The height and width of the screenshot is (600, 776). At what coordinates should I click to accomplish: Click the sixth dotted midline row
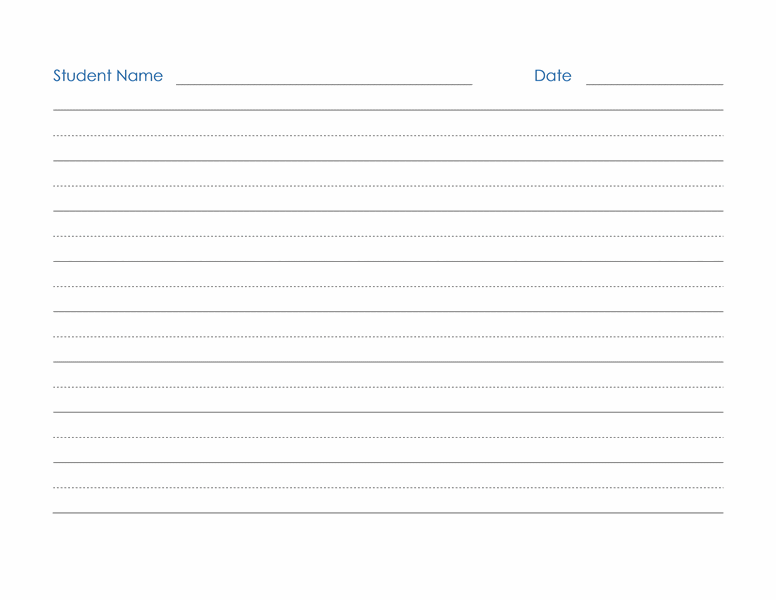pyautogui.click(x=388, y=387)
